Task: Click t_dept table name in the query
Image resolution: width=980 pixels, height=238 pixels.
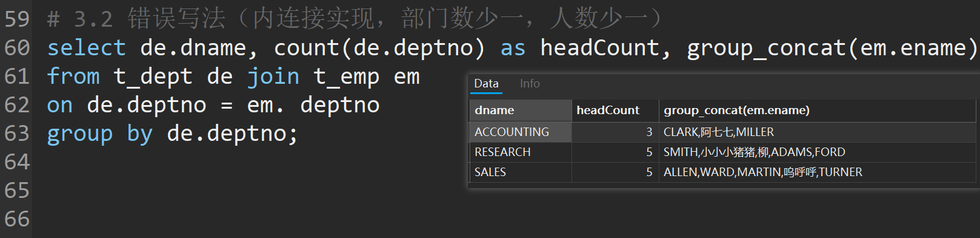Action: coord(153,76)
